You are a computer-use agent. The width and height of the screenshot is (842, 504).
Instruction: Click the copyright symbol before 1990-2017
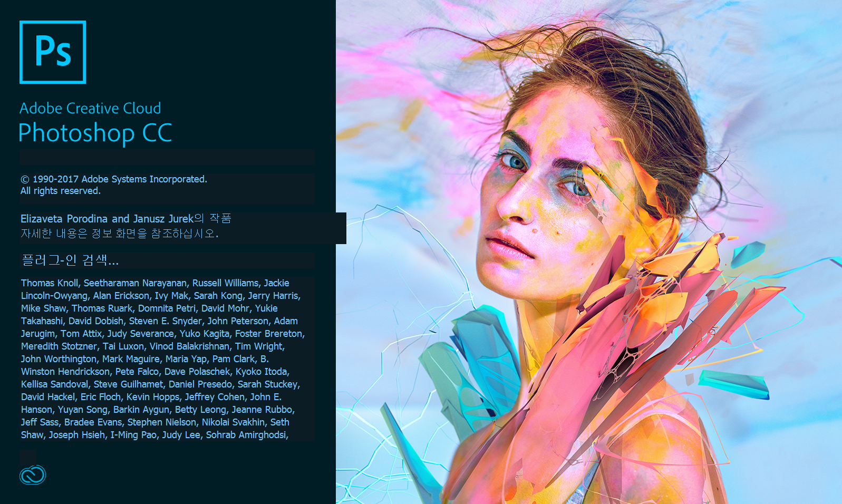[25, 179]
